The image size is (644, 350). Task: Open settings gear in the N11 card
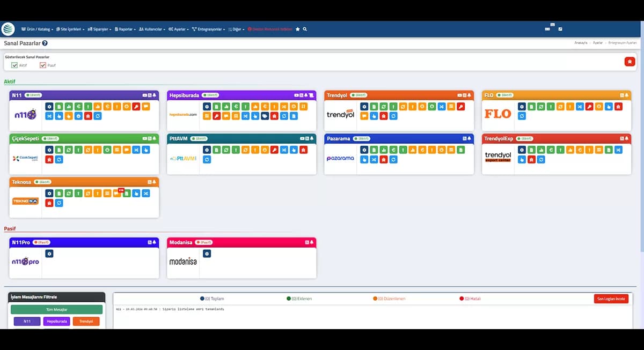pyautogui.click(x=49, y=106)
